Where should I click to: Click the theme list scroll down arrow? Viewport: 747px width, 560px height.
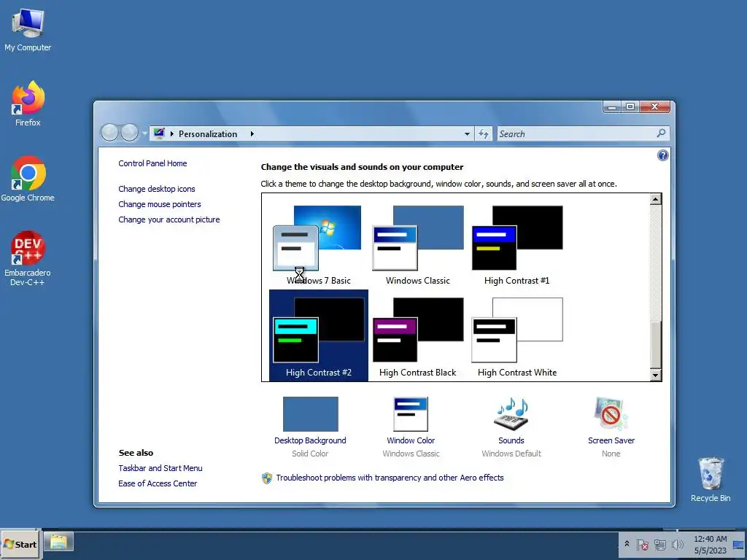656,376
